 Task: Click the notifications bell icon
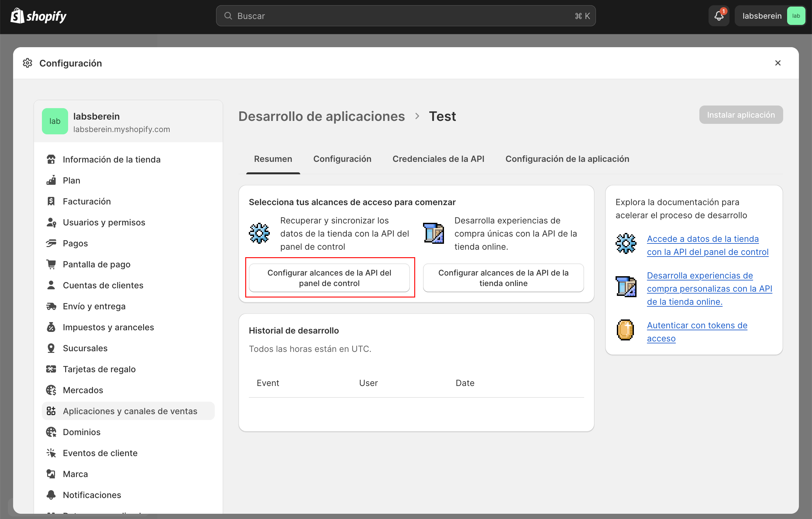point(719,16)
